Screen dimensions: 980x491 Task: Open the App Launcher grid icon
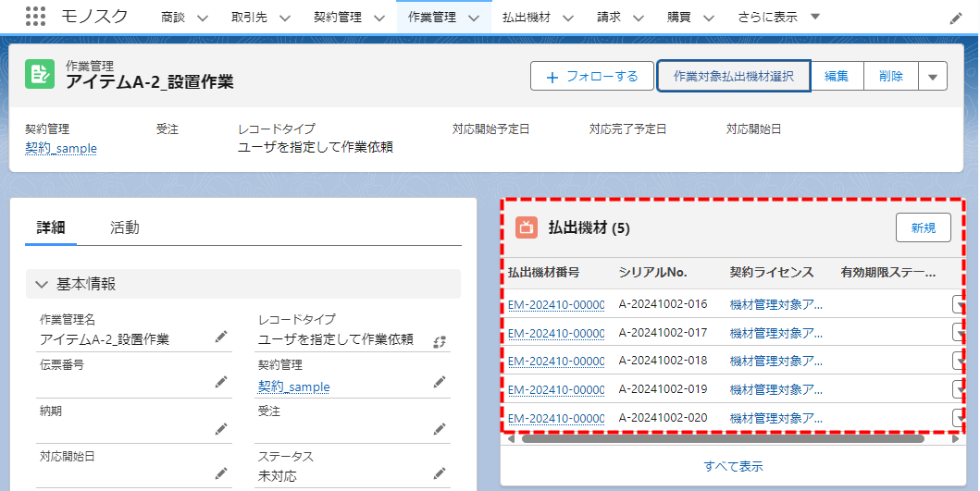point(35,17)
